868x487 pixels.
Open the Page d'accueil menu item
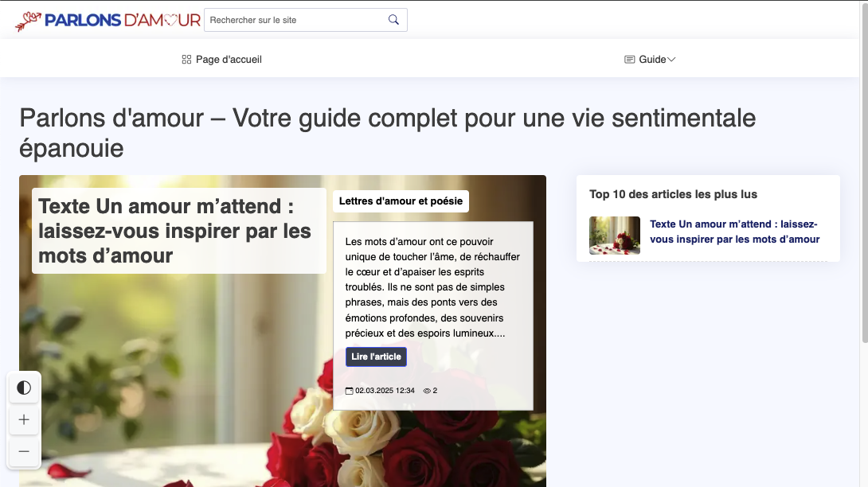tap(229, 58)
